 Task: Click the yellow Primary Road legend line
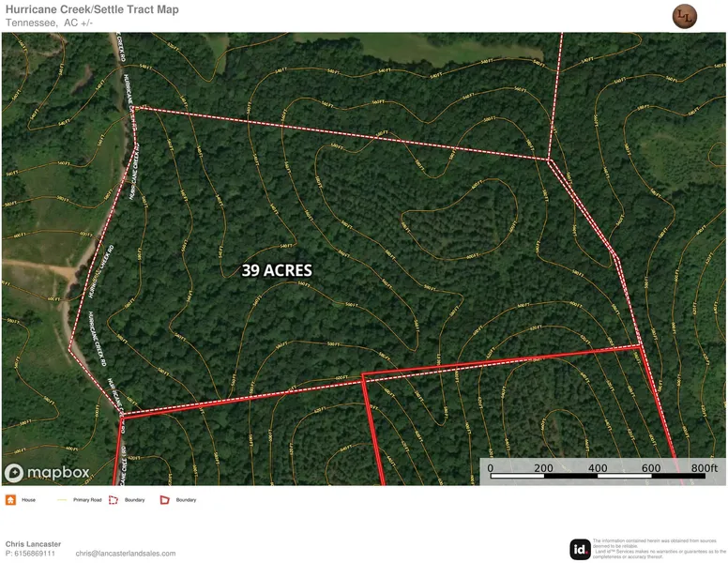pyautogui.click(x=62, y=500)
